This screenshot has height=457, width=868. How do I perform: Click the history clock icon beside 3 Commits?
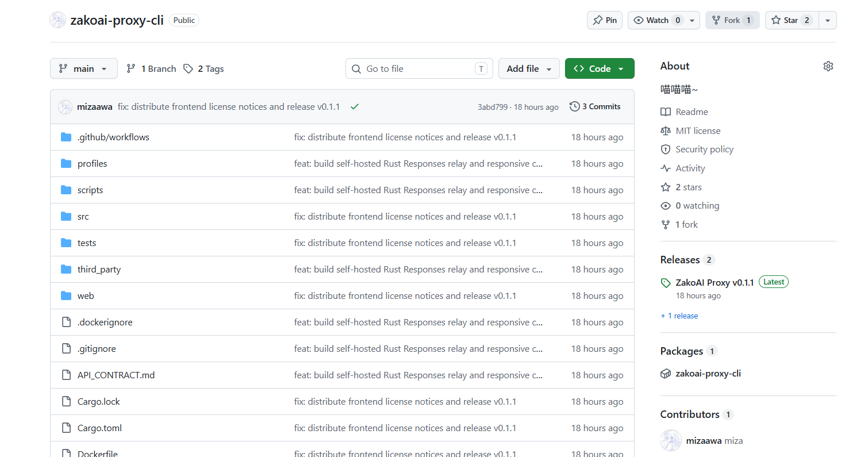(x=574, y=106)
